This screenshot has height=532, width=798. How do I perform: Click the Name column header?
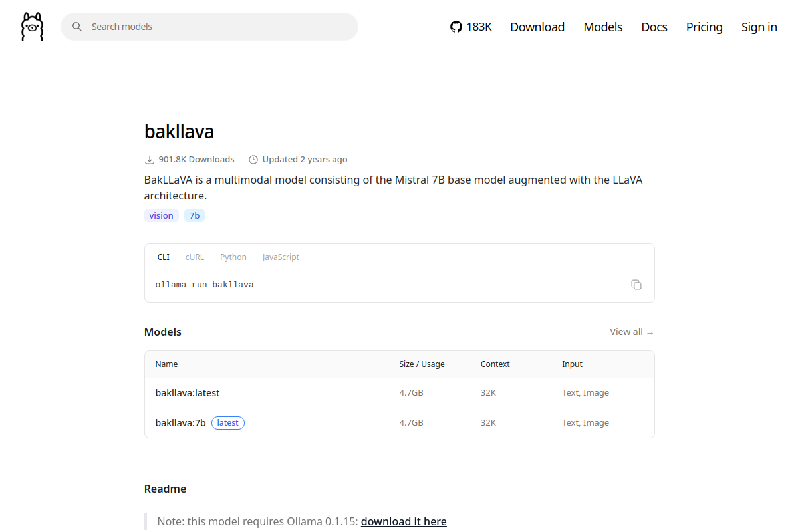pyautogui.click(x=167, y=364)
